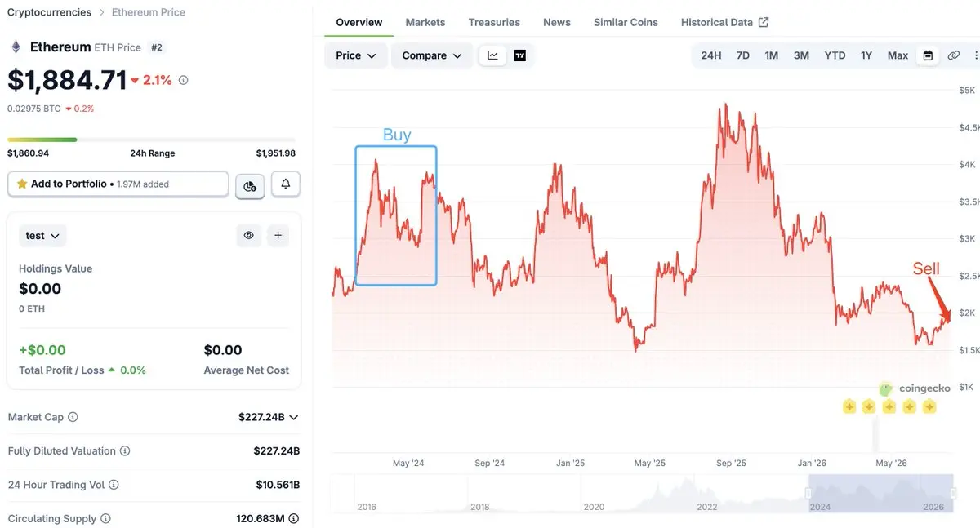The image size is (980, 528).
Task: Toggle holdings visibility eye icon
Action: (249, 235)
